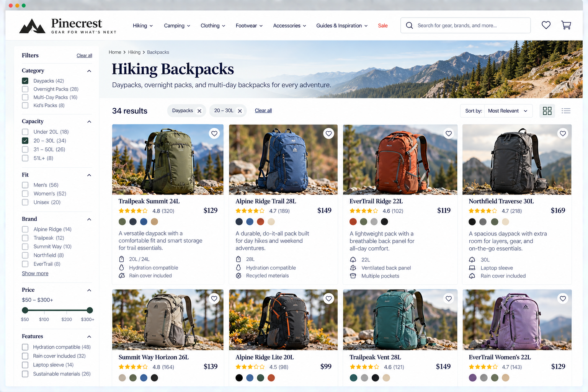
Task: Uncheck the 20 – 30L capacity filter
Action: 25,140
